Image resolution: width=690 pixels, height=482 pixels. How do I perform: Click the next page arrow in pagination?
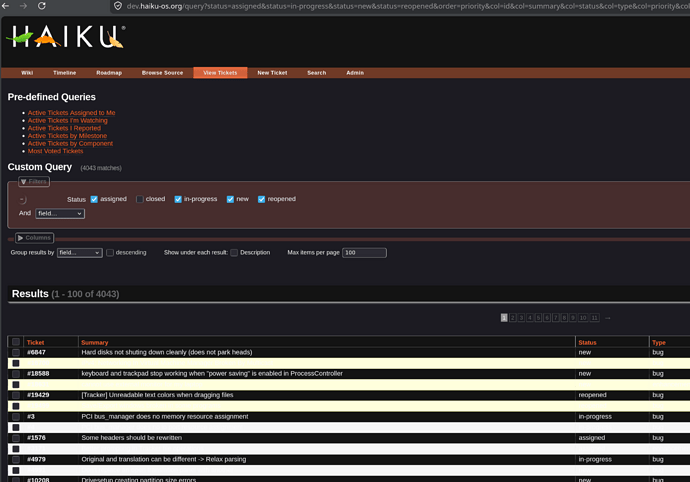pyautogui.click(x=608, y=318)
